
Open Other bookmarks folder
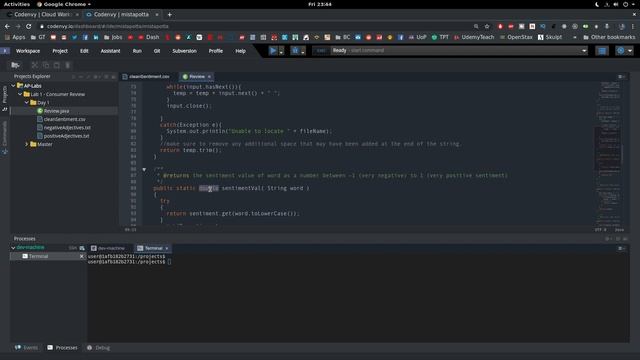(x=609, y=37)
